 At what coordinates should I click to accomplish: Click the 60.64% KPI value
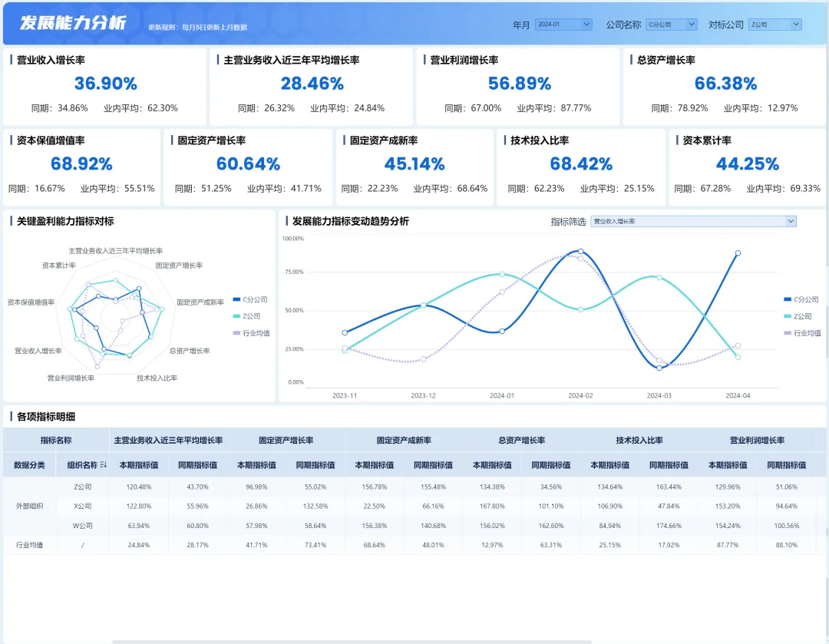pos(248,164)
